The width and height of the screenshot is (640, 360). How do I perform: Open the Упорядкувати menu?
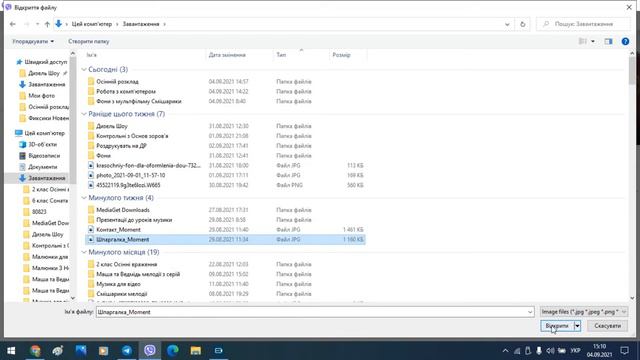click(33, 41)
